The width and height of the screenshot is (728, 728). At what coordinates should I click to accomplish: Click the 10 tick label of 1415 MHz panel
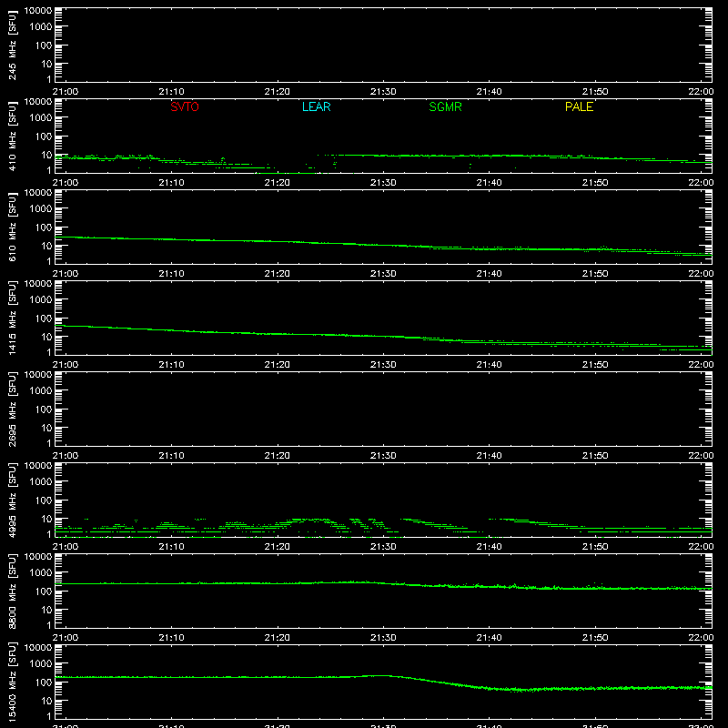tap(46, 337)
